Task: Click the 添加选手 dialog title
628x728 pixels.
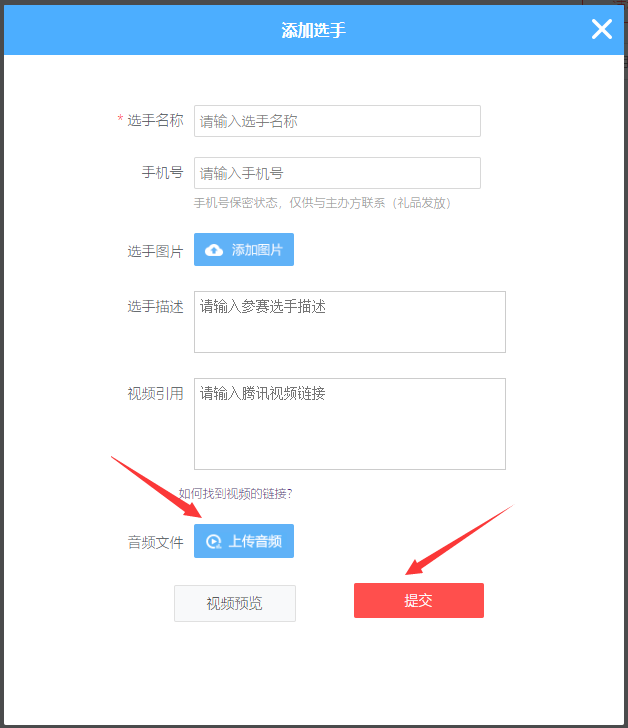Action: (314, 30)
